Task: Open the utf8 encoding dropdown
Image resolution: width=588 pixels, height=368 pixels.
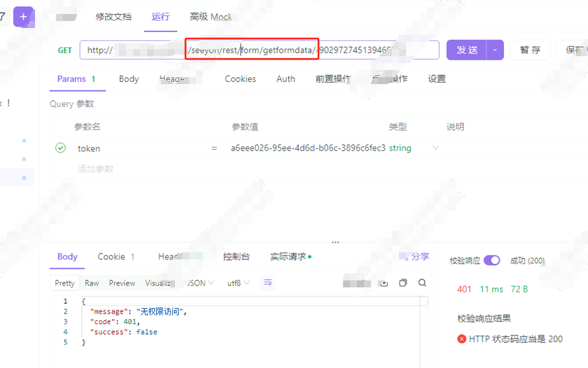Action: 238,283
